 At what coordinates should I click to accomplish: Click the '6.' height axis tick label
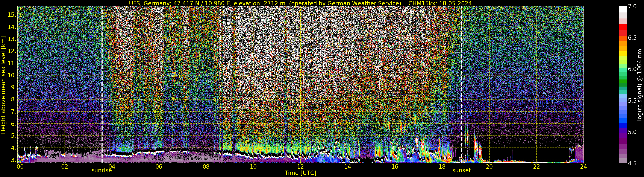pyautogui.click(x=13, y=124)
